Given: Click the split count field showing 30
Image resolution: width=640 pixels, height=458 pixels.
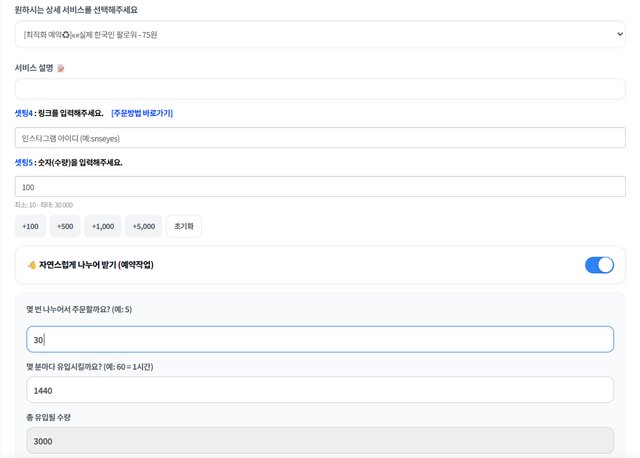Looking at the screenshot, I should 320,339.
